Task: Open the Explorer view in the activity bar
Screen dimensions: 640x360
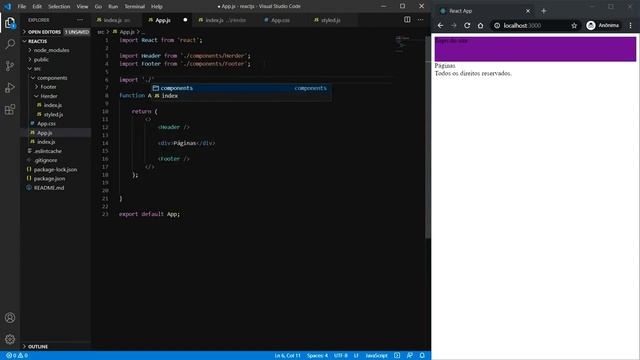Action: (x=10, y=23)
